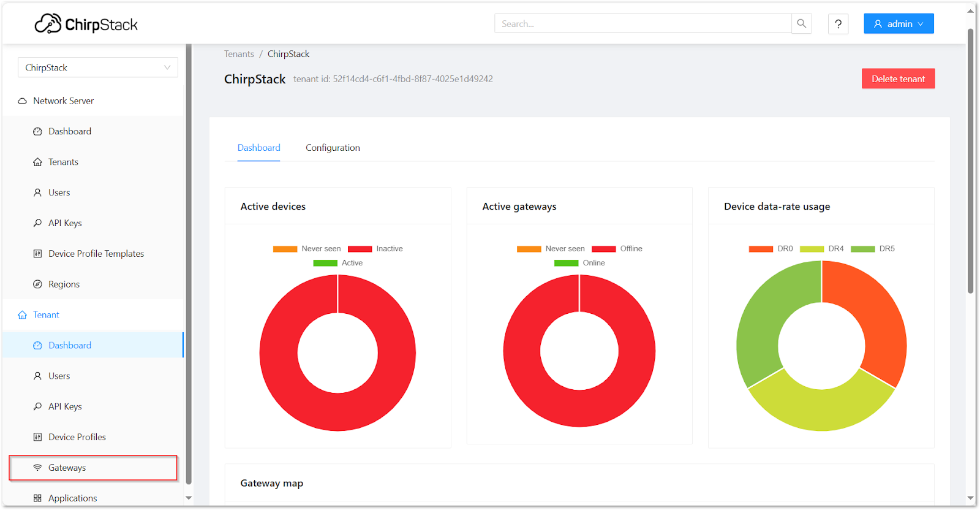The width and height of the screenshot is (980, 510).
Task: Click the orange DR0 segment in chart
Action: point(876,319)
